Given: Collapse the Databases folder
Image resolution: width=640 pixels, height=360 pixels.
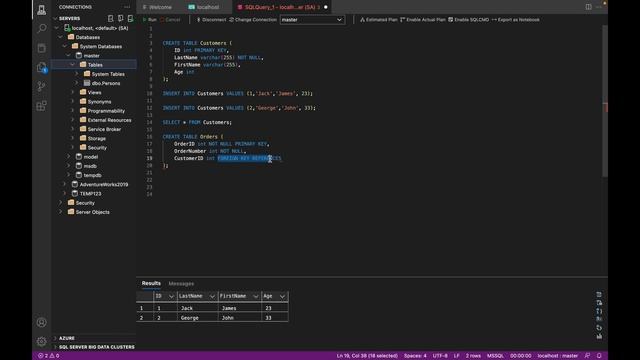Looking at the screenshot, I should 61,37.
